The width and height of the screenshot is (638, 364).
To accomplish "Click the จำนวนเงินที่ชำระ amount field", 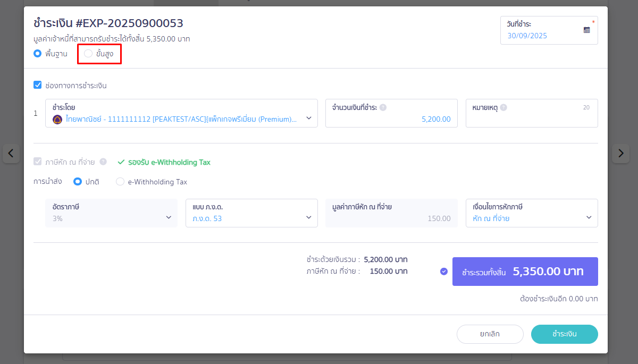I will pos(391,119).
